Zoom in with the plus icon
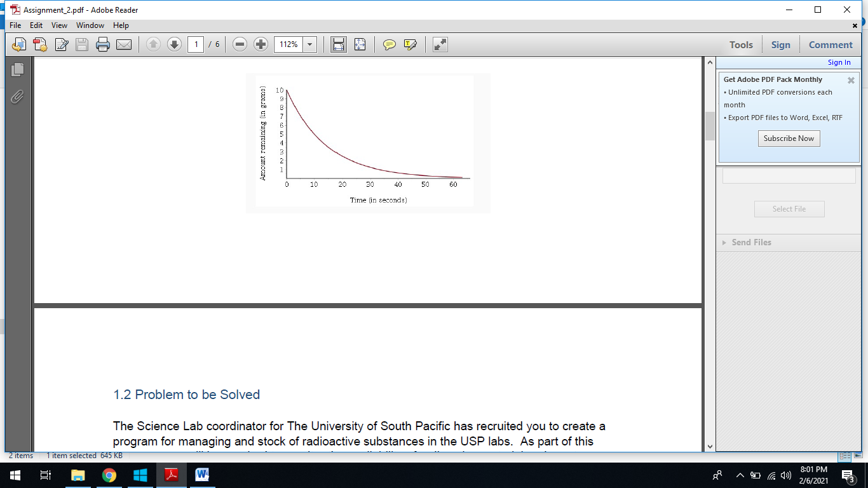868x488 pixels. click(261, 44)
